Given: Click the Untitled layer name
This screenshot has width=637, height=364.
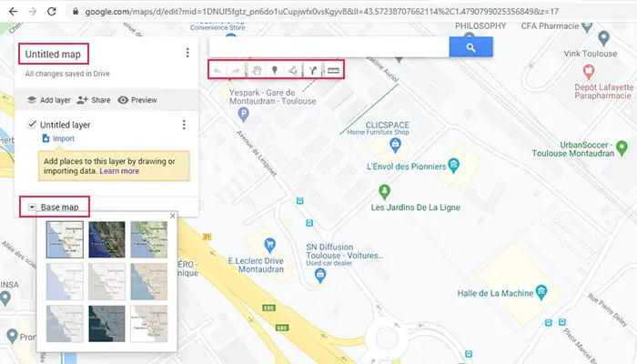Looking at the screenshot, I should tap(65, 125).
